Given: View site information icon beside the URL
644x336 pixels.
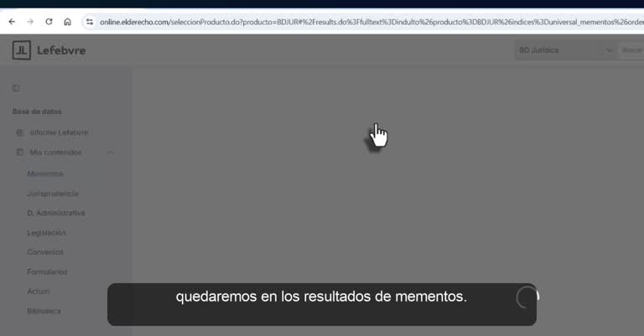Looking at the screenshot, I should click(x=90, y=22).
